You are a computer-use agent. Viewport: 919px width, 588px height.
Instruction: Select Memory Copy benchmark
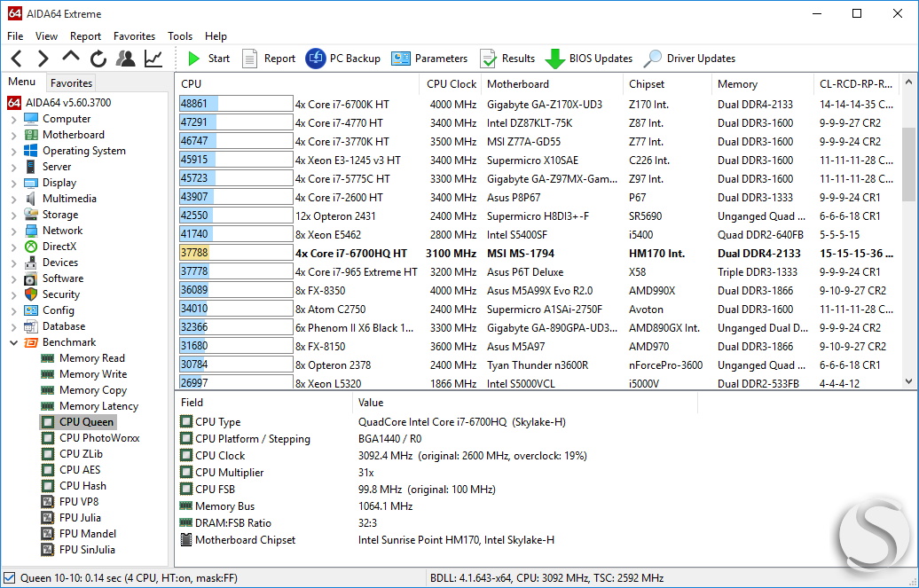point(92,390)
